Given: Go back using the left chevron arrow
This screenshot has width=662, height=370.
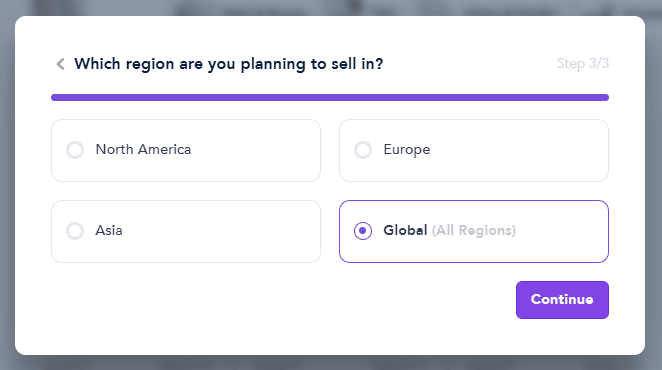Looking at the screenshot, I should [60, 64].
